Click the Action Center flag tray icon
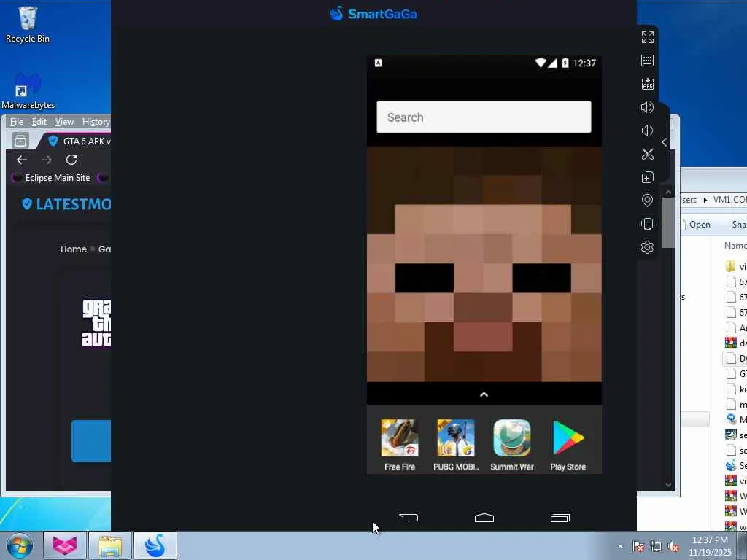The height and width of the screenshot is (560, 747). [x=638, y=547]
